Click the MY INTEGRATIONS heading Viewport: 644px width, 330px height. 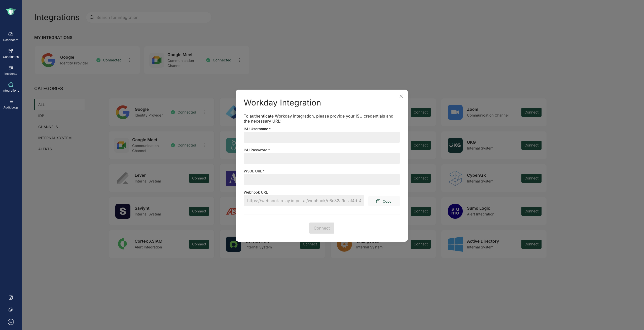[53, 38]
